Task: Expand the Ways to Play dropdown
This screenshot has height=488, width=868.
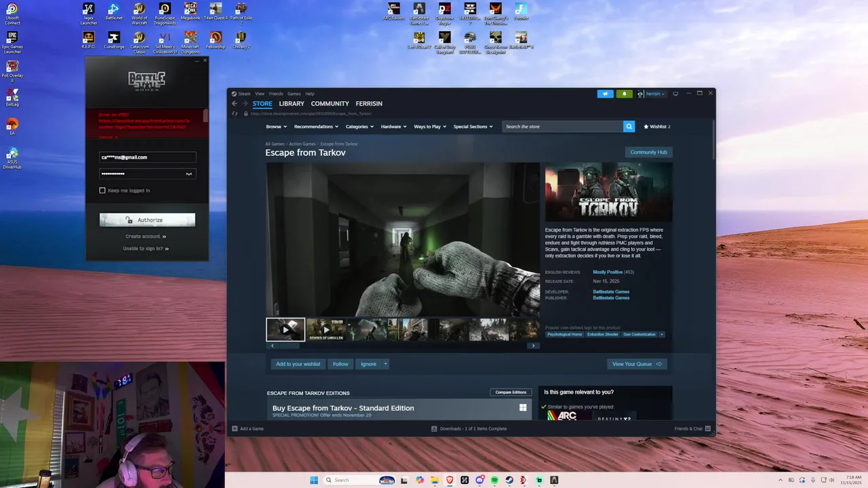Action: [430, 127]
